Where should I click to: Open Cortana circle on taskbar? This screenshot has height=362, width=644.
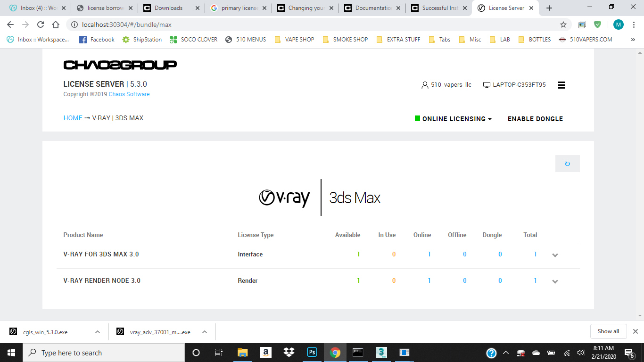coord(196,353)
